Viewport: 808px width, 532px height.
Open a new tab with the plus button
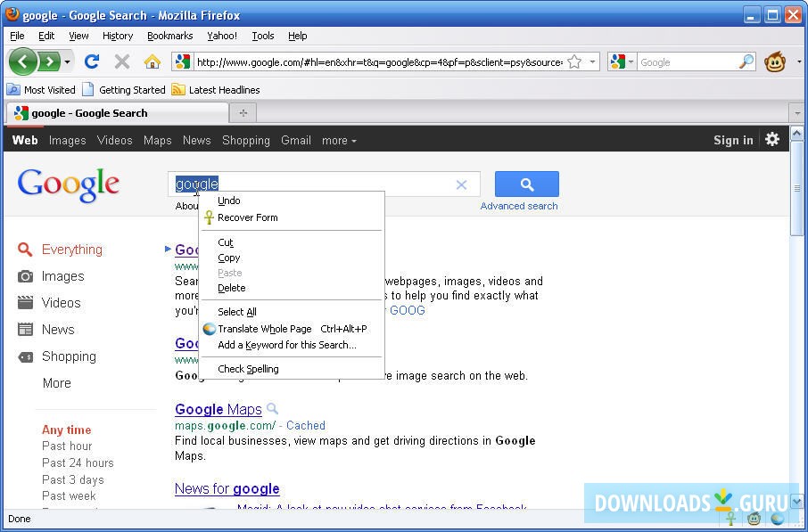243,113
